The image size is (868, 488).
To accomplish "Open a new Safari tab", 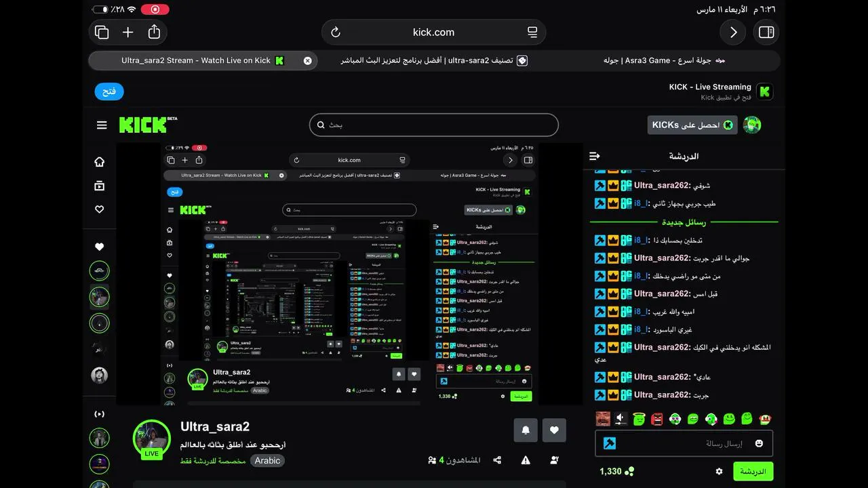I will tap(127, 32).
